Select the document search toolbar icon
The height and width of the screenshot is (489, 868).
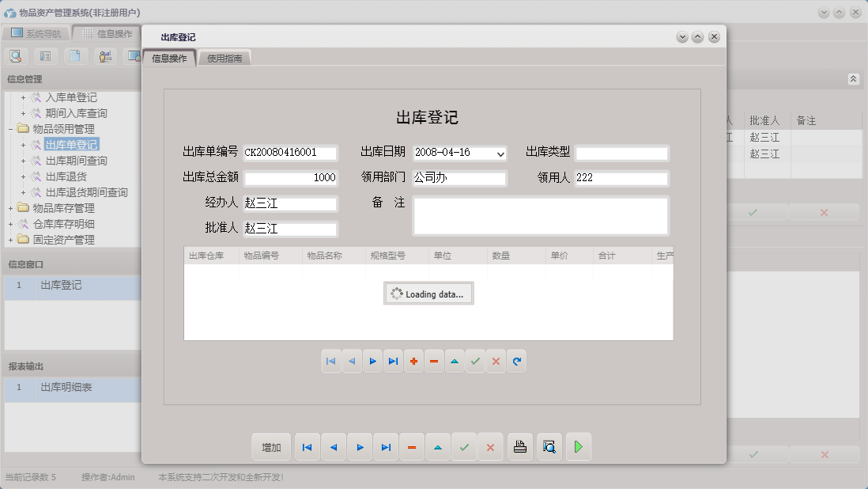(16, 55)
